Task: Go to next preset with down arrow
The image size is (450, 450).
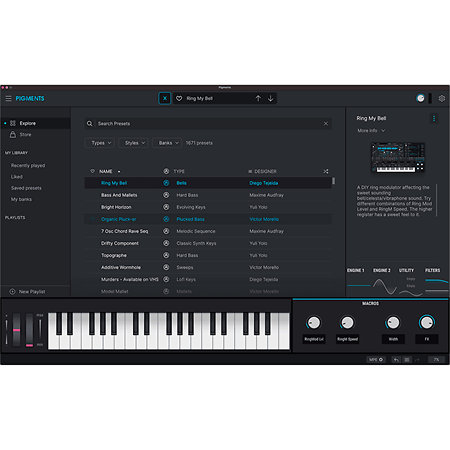Action: click(x=270, y=98)
